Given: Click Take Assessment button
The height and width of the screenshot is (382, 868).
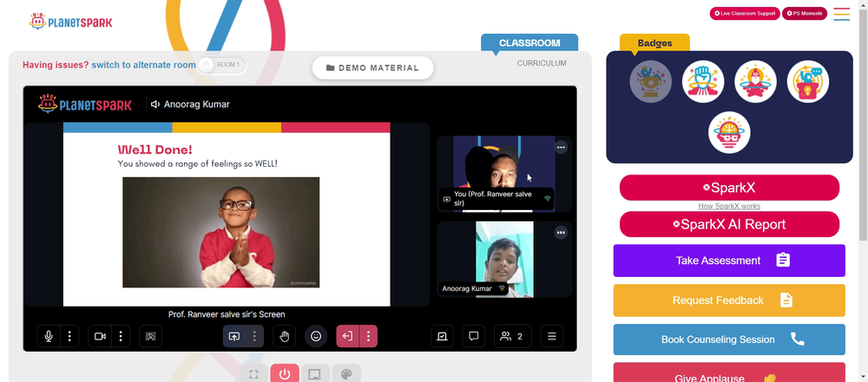Looking at the screenshot, I should 729,260.
